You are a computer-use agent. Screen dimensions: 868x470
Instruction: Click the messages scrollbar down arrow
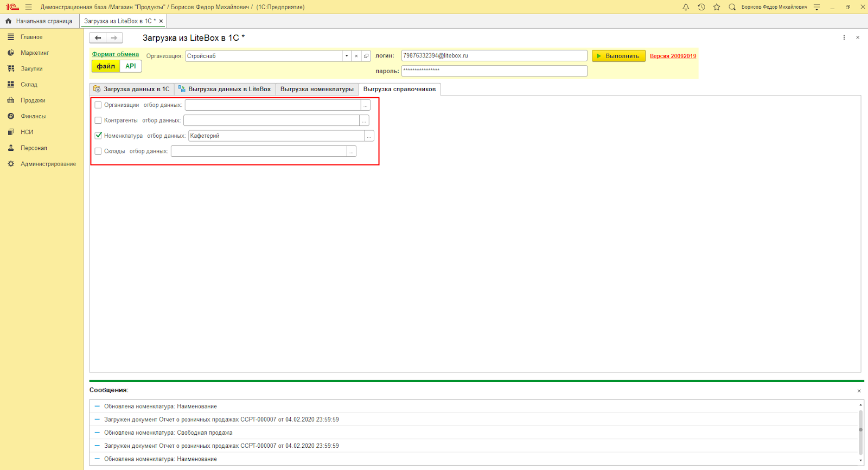[860, 461]
